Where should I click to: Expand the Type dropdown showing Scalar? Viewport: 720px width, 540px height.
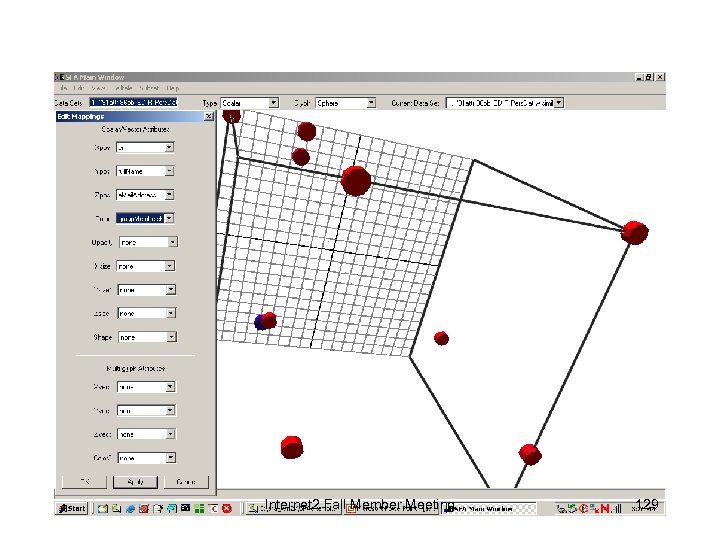pos(249,103)
